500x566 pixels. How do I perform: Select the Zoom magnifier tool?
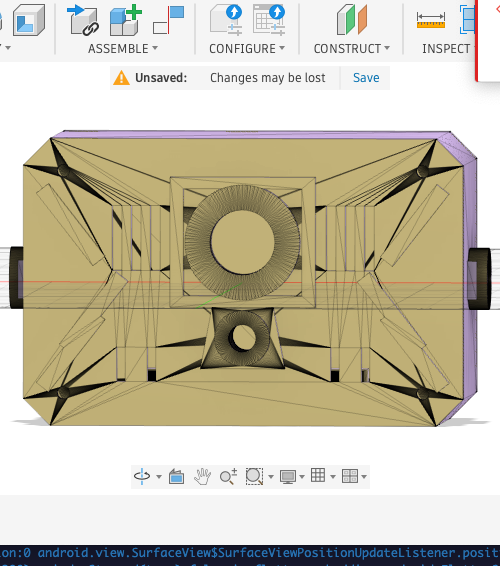[229, 476]
